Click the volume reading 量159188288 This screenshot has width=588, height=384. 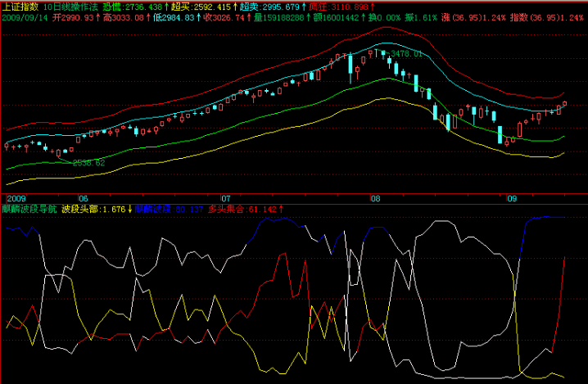(282, 18)
